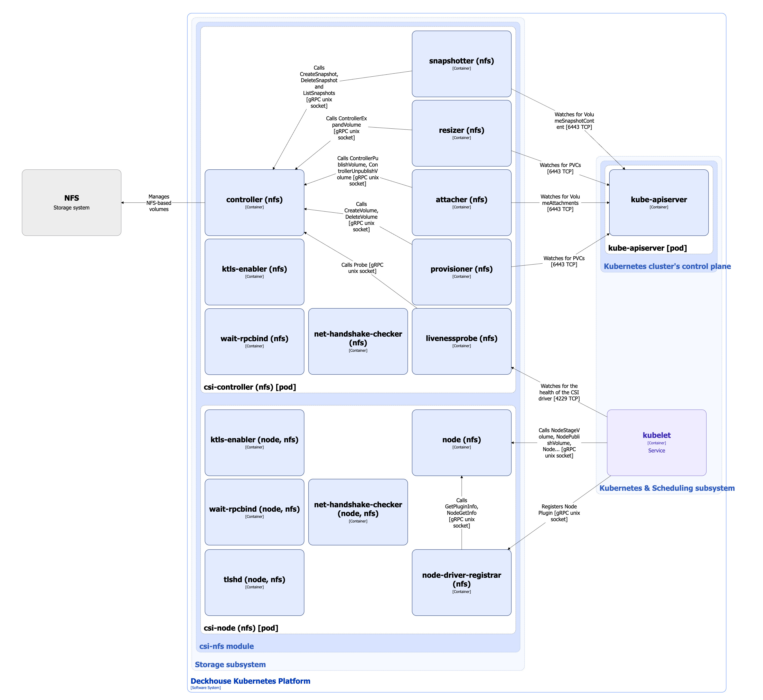Click the [Software System] tag text

pos(205,687)
